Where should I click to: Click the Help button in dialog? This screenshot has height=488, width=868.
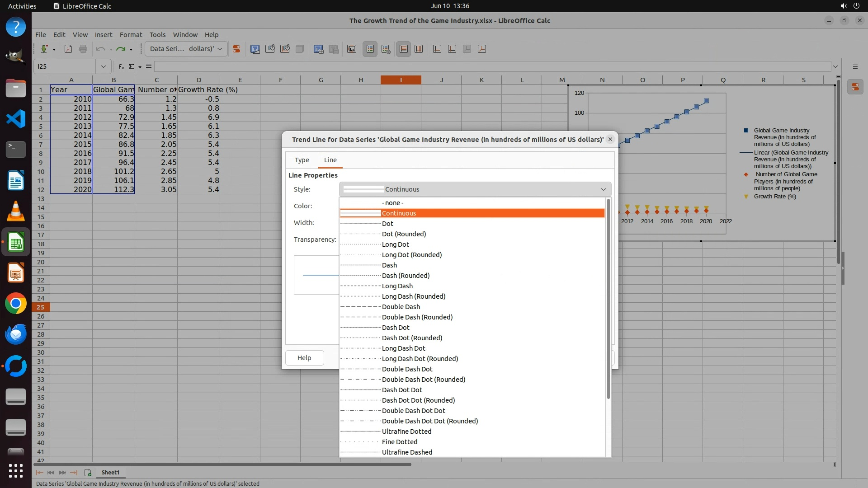[x=304, y=358]
